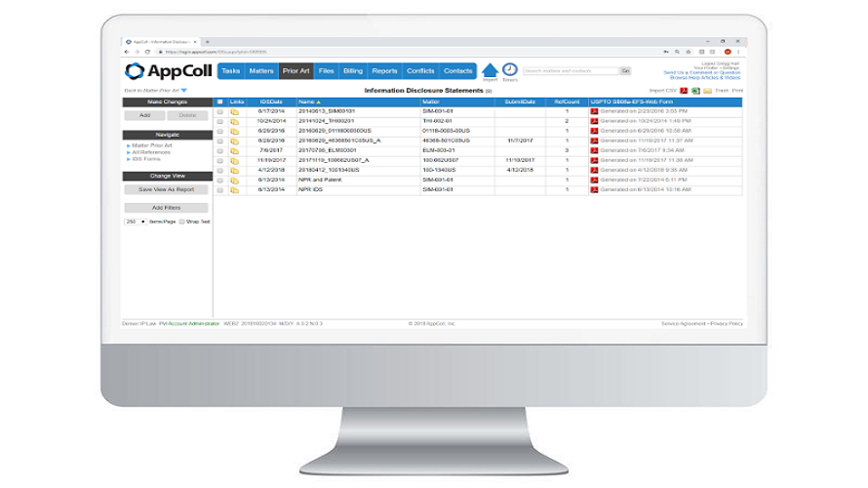The image size is (868, 488).
Task: Open PDF icon for NPR IDS row
Action: 594,190
